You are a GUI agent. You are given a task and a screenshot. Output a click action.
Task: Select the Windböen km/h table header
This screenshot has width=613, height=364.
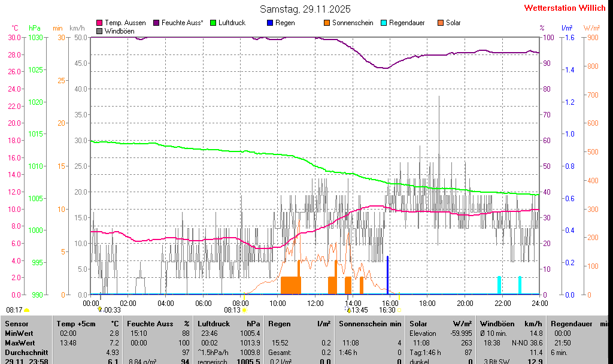[511, 324]
